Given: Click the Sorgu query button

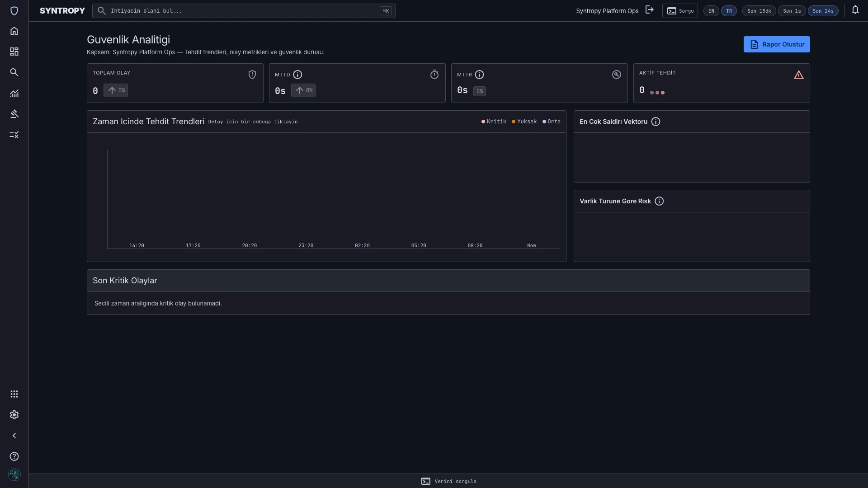Looking at the screenshot, I should click(680, 11).
